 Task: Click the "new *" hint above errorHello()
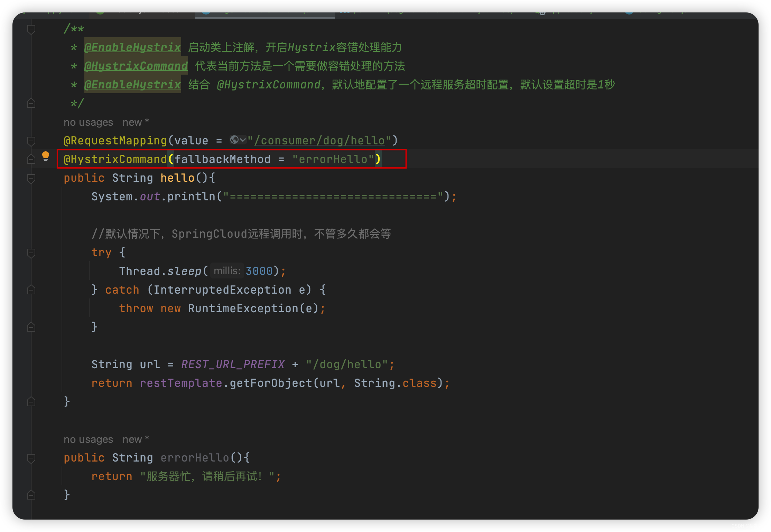tap(136, 439)
